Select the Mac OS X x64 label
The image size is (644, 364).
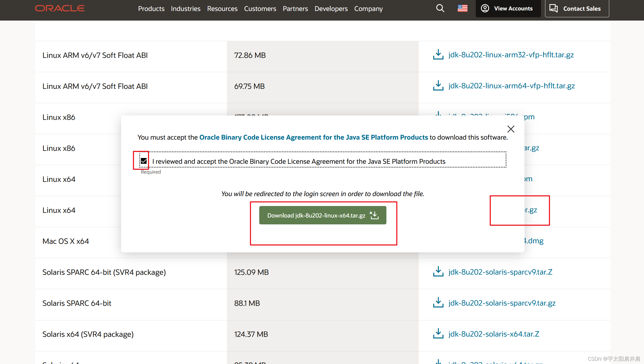[66, 241]
